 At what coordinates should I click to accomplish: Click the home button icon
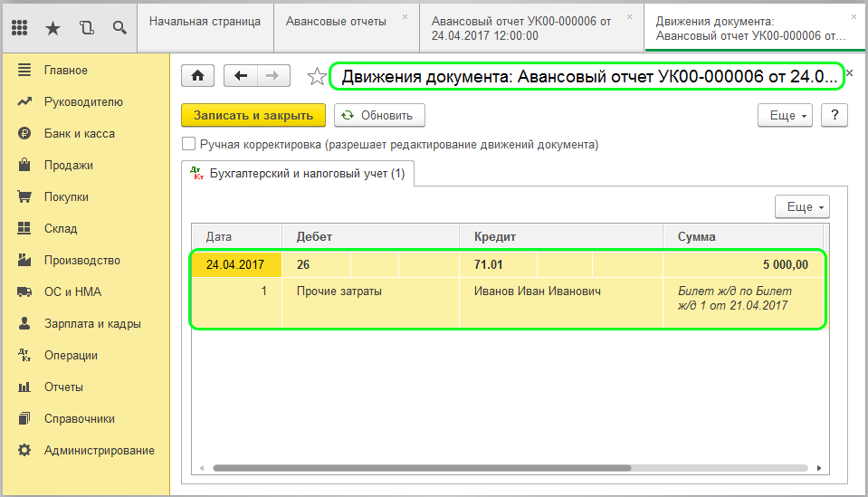click(198, 76)
